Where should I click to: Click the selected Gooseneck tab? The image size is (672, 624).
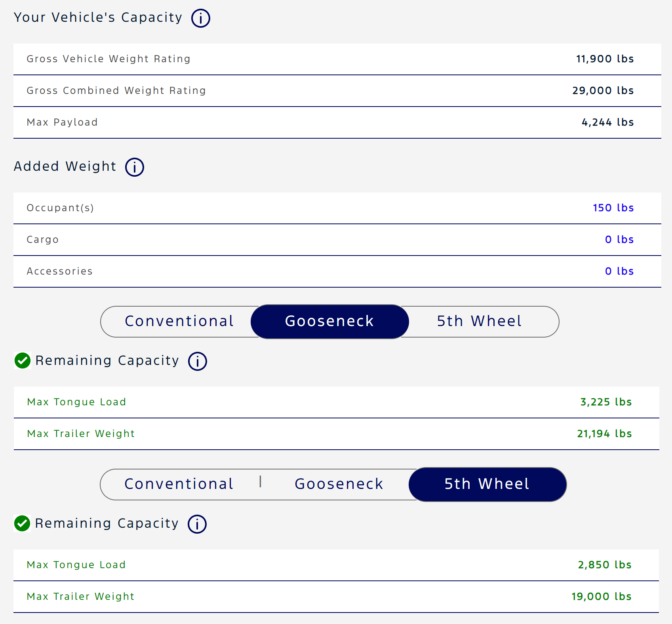(x=329, y=321)
